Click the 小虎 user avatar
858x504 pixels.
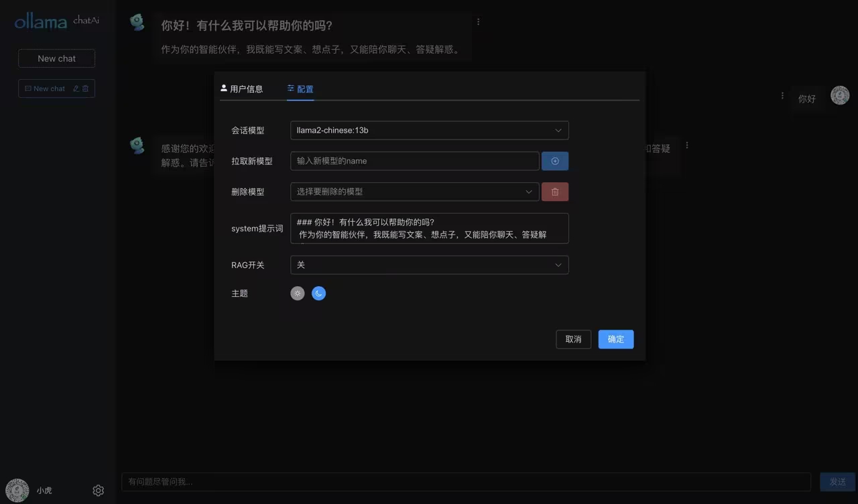point(17,490)
